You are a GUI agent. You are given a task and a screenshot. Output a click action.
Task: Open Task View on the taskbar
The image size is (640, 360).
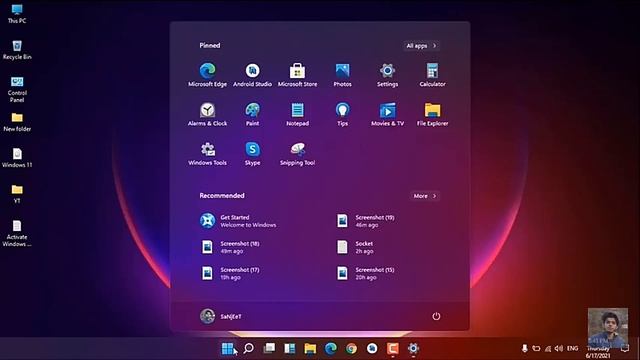[269, 348]
